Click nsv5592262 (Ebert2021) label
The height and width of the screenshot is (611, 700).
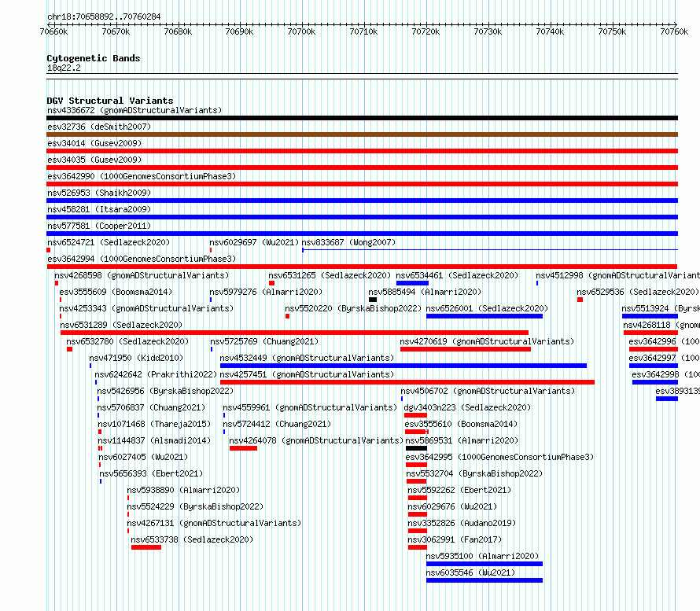[x=459, y=490]
